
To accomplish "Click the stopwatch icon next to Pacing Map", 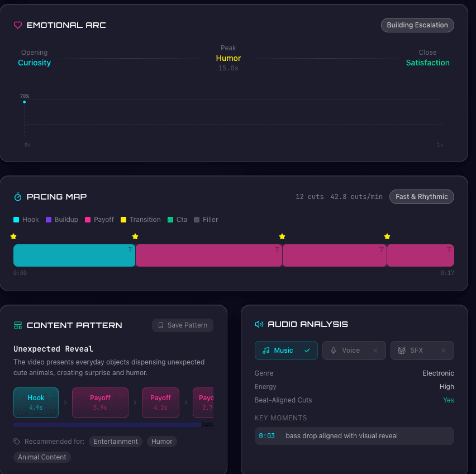I will tap(17, 196).
